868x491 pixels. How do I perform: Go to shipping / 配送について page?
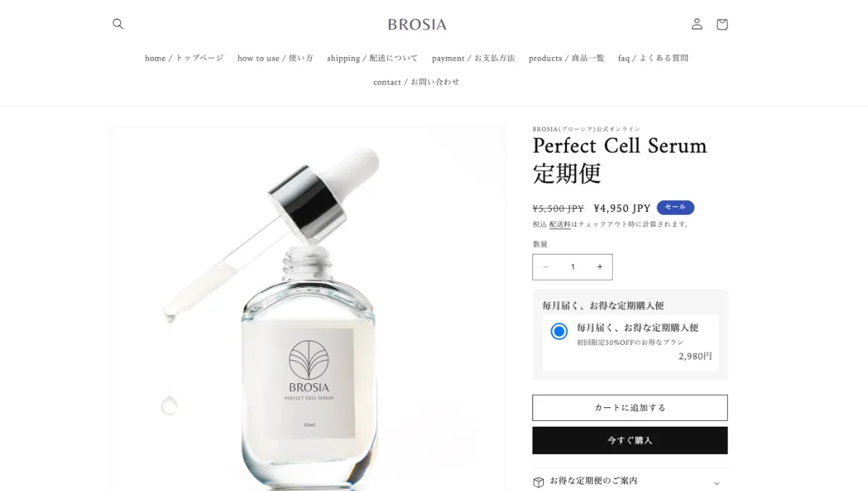click(x=373, y=58)
